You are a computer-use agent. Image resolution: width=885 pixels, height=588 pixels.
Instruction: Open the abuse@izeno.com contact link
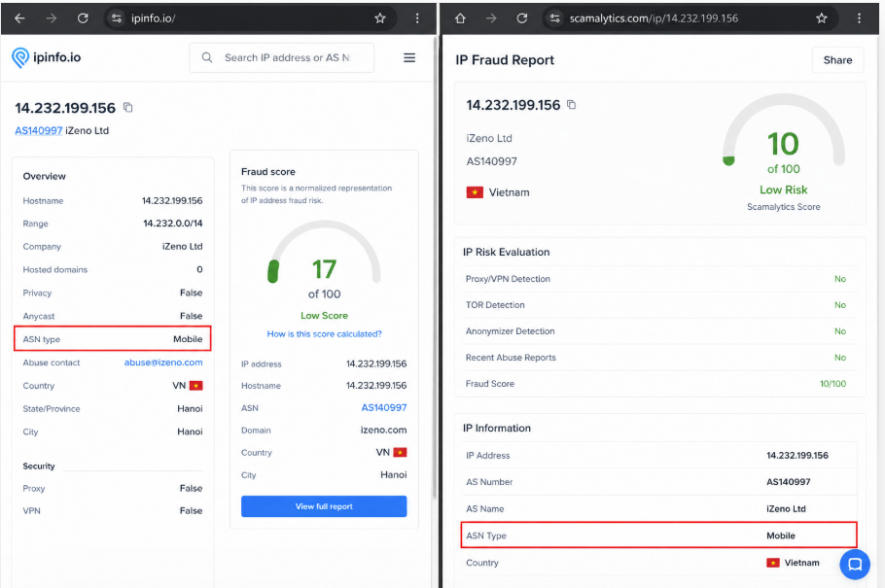163,363
